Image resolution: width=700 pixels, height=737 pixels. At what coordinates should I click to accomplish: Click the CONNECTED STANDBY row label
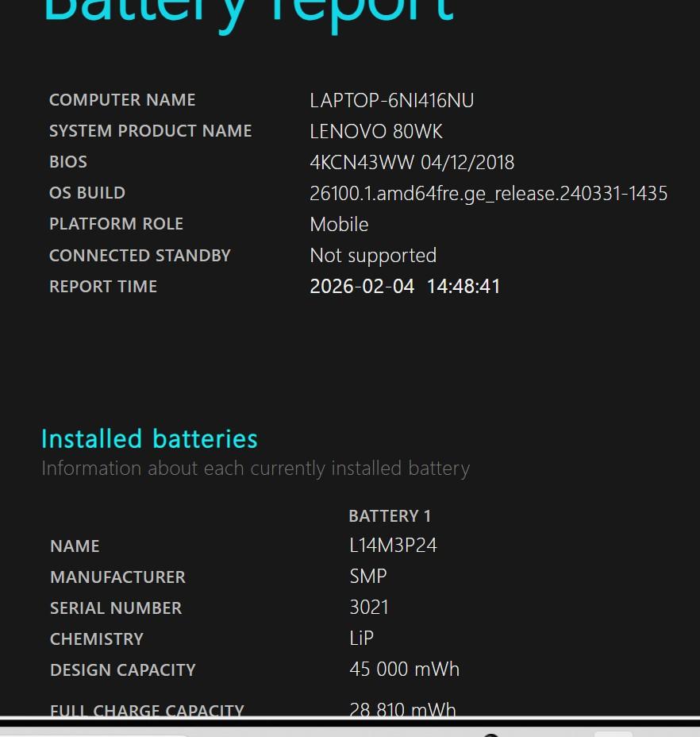click(140, 256)
